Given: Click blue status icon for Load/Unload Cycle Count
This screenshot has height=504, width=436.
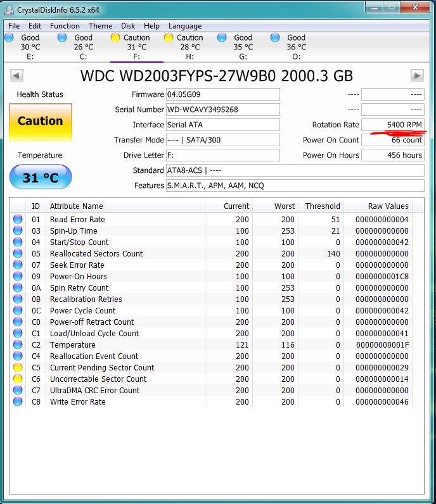Looking at the screenshot, I should pos(18,333).
